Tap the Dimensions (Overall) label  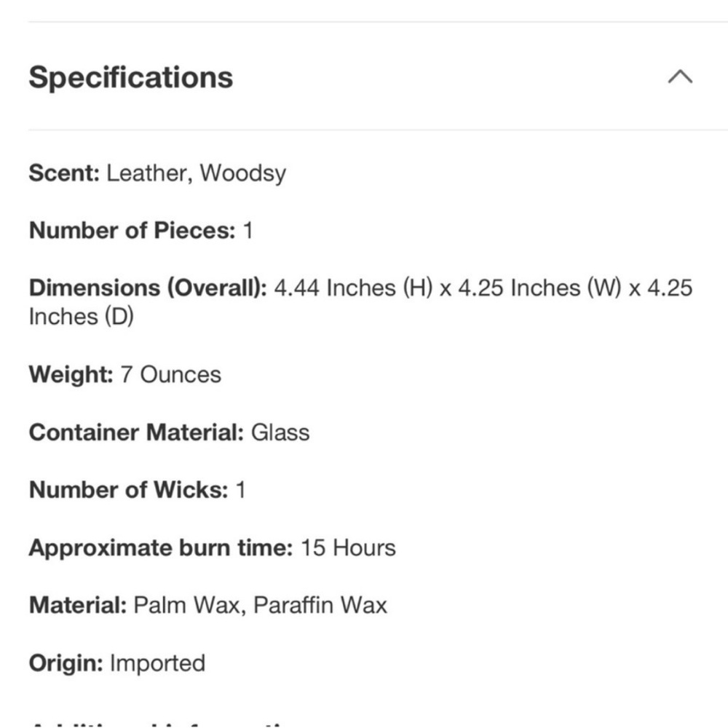pos(148,288)
